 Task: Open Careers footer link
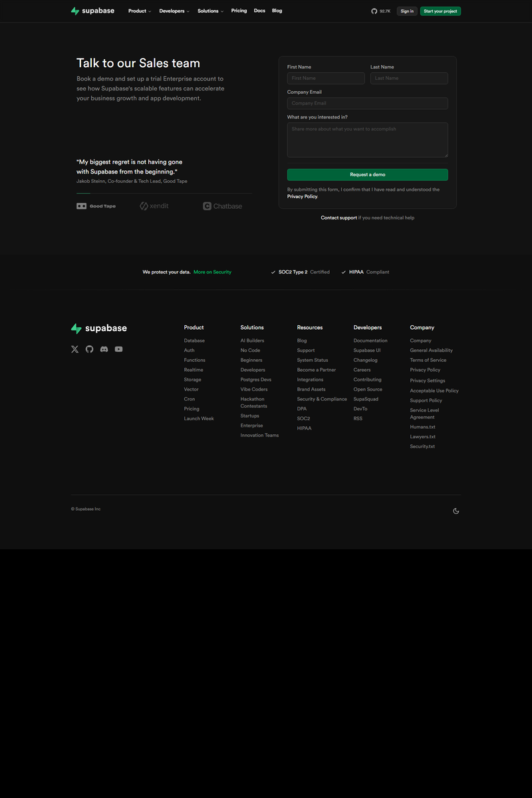click(362, 370)
